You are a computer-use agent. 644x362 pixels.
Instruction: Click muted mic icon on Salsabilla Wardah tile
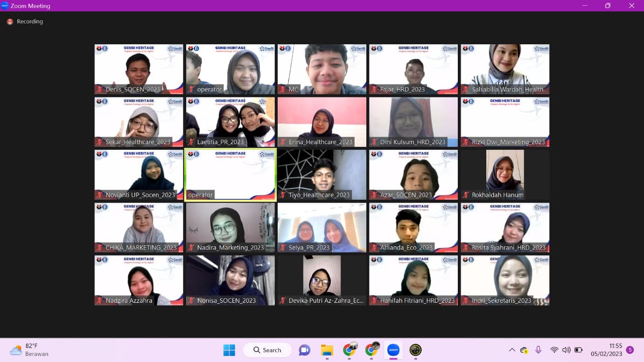pos(465,89)
